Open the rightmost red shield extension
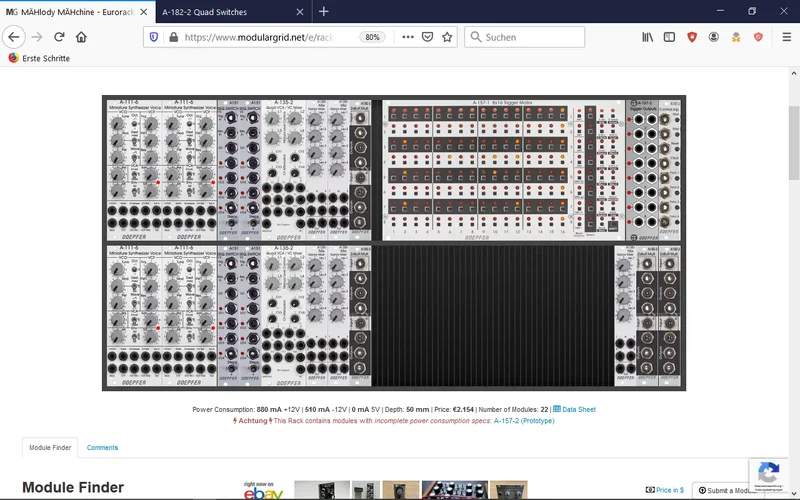This screenshot has height=500, width=800. 758,37
